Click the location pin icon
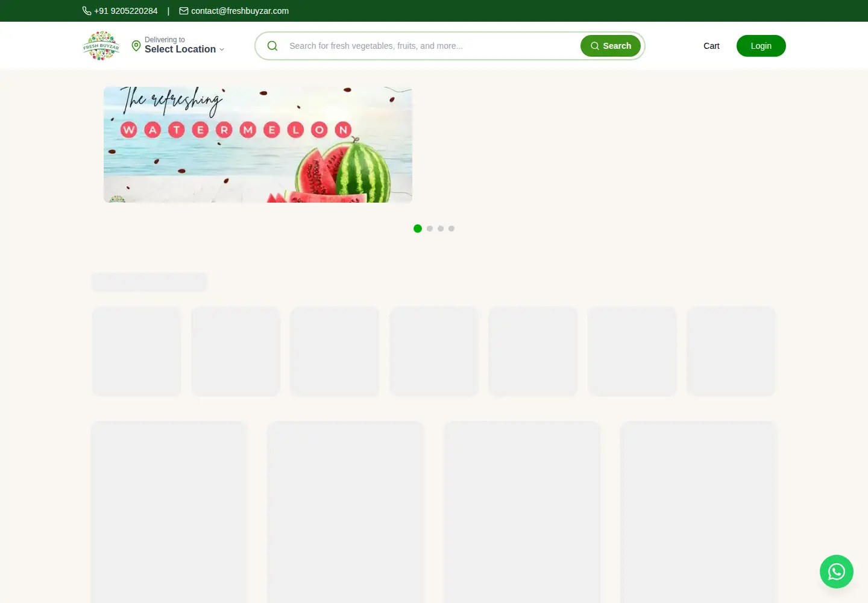868x603 pixels. coord(136,46)
